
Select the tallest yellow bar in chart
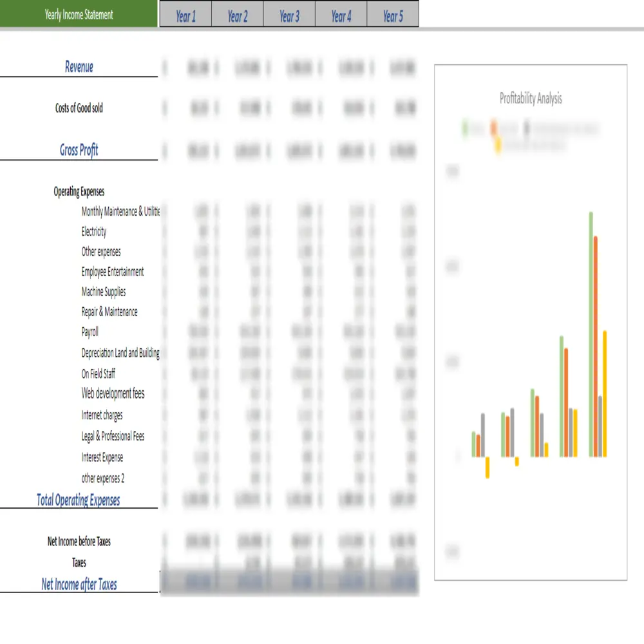605,393
